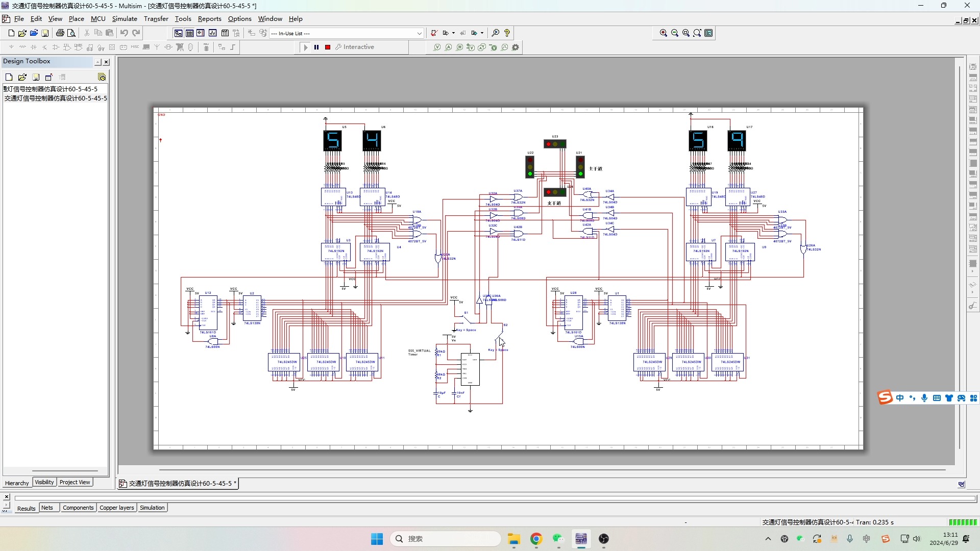Screen dimensions: 980x551
Task: Open the Components tab in results pane
Action: 78,508
